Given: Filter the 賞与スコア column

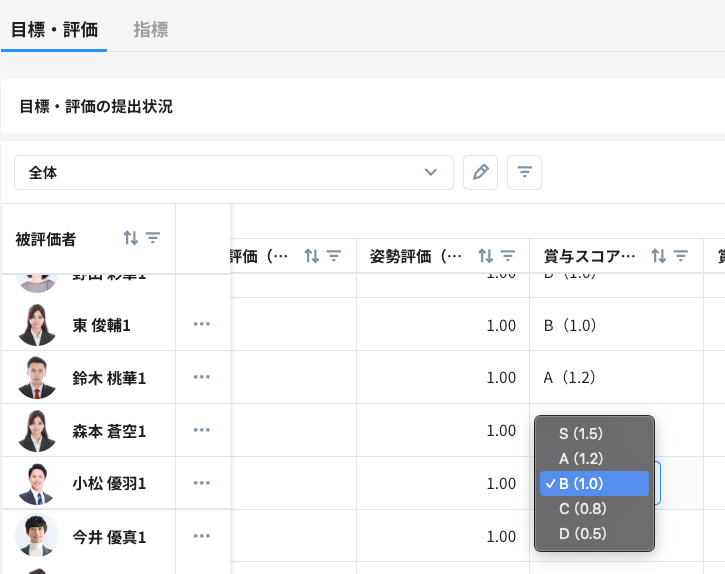Looking at the screenshot, I should (x=681, y=256).
